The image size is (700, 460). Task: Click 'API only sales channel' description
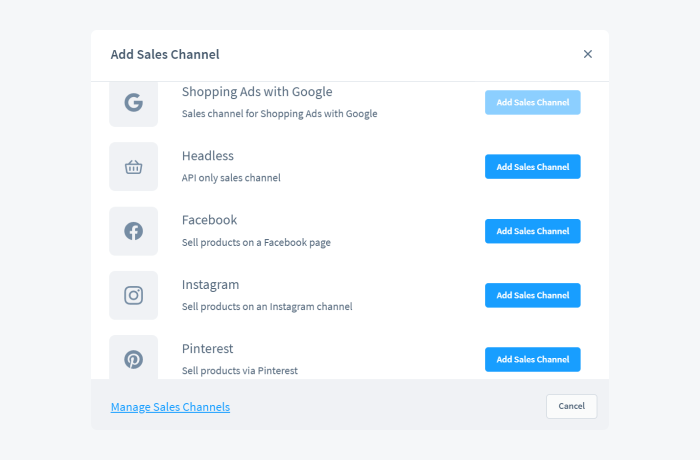(x=231, y=178)
